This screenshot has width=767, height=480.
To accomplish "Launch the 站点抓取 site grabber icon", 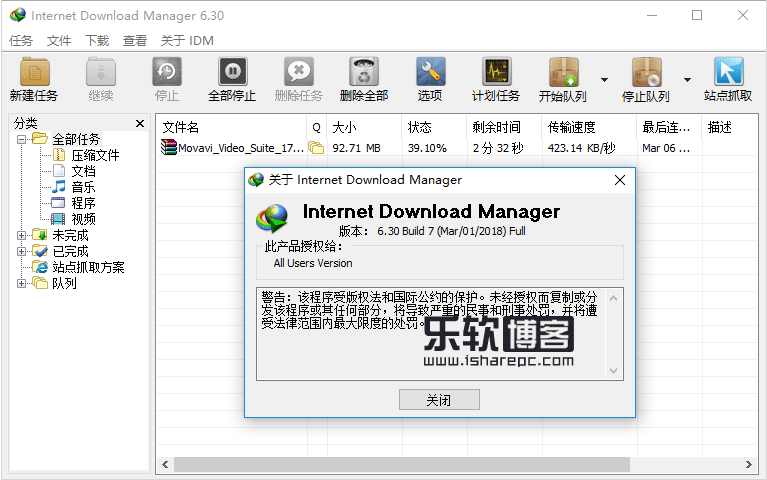I will coord(728,72).
